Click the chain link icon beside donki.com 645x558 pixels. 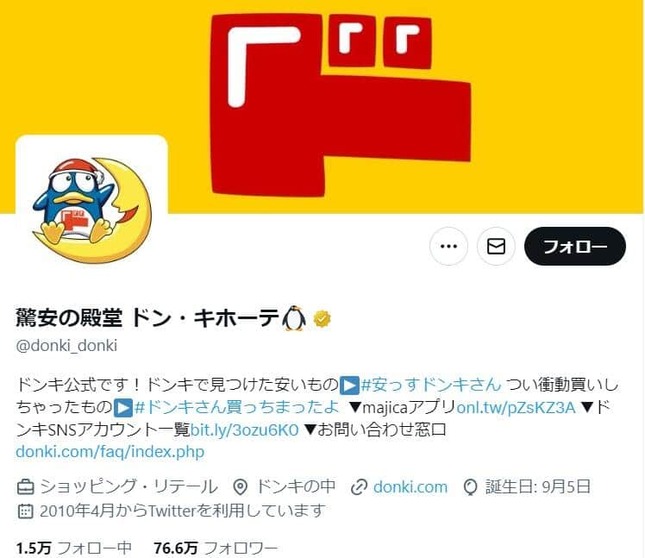[x=359, y=487]
